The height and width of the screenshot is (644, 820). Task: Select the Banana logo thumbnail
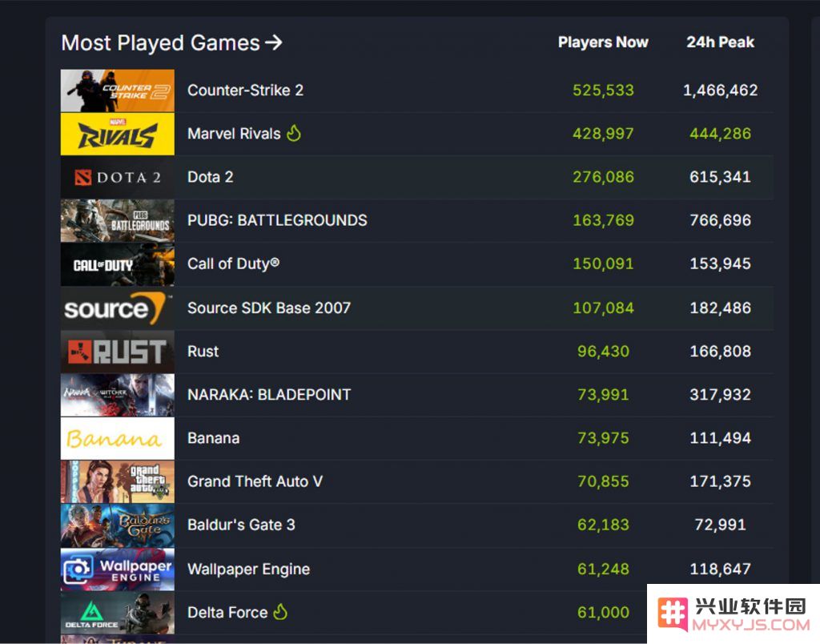pos(118,438)
